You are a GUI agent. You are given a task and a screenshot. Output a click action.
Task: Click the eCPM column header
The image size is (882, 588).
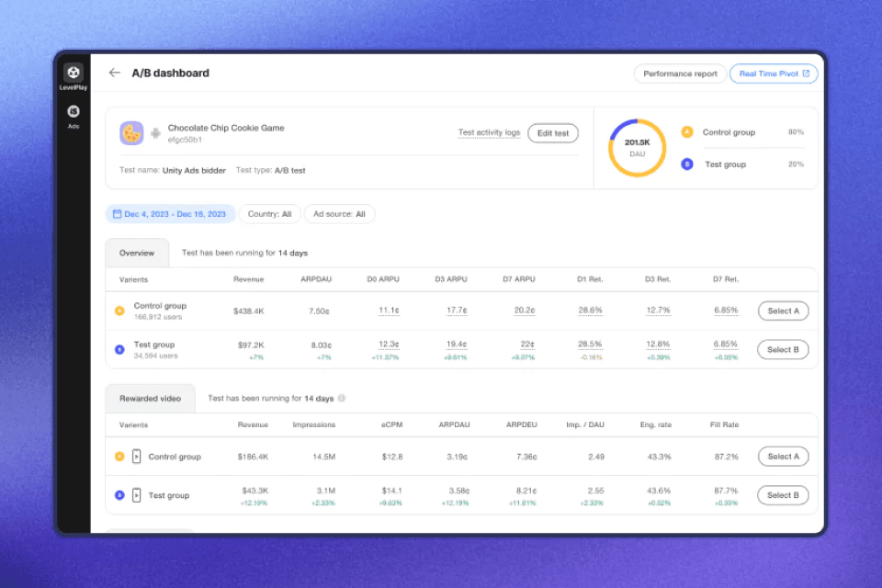(392, 424)
